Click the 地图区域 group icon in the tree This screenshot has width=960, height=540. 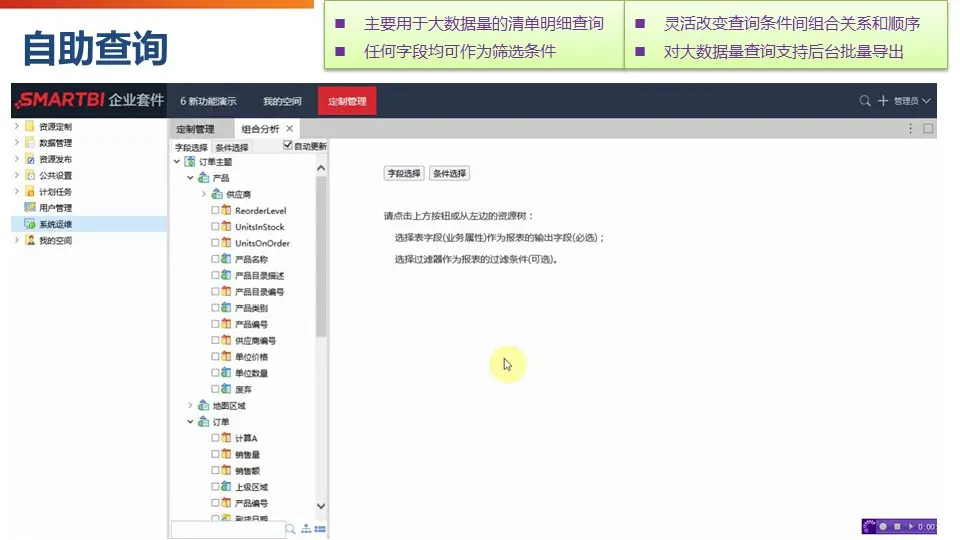[203, 405]
